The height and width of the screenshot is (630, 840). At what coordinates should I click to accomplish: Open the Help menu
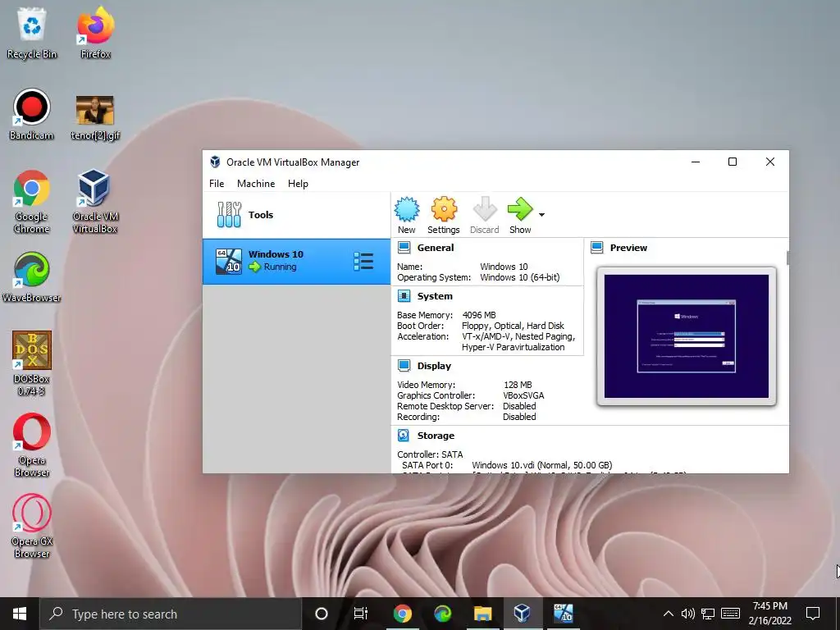[x=298, y=183]
